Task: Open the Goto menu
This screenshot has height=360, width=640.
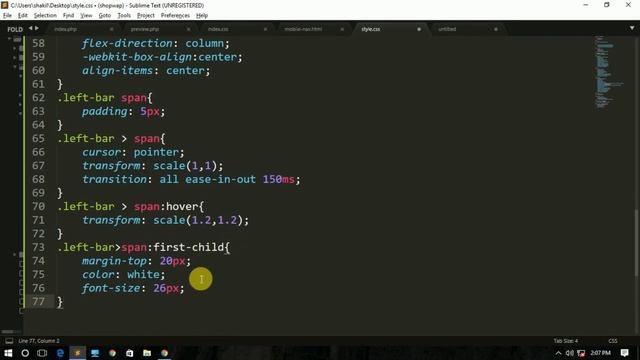Action: [105, 16]
